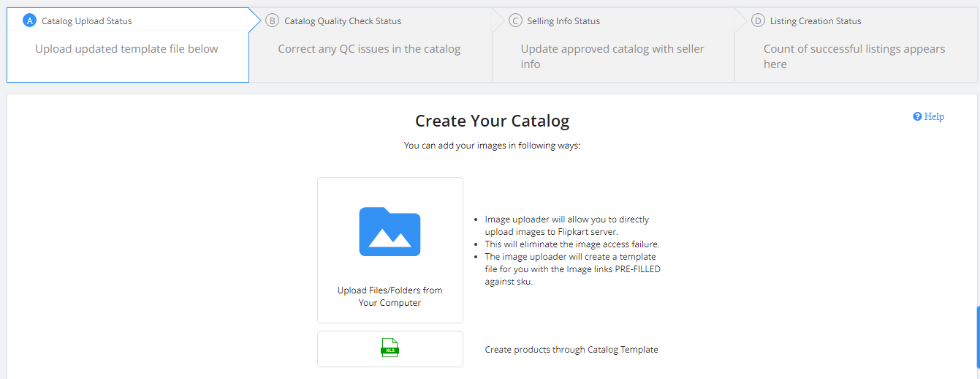The width and height of the screenshot is (980, 379).
Task: Open the Help link
Action: click(x=934, y=116)
